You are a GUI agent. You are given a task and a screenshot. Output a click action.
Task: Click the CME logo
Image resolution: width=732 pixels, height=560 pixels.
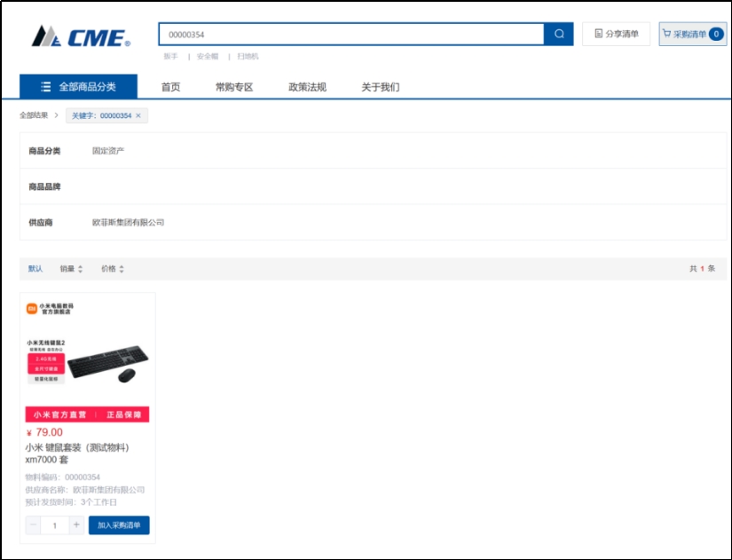[81, 36]
